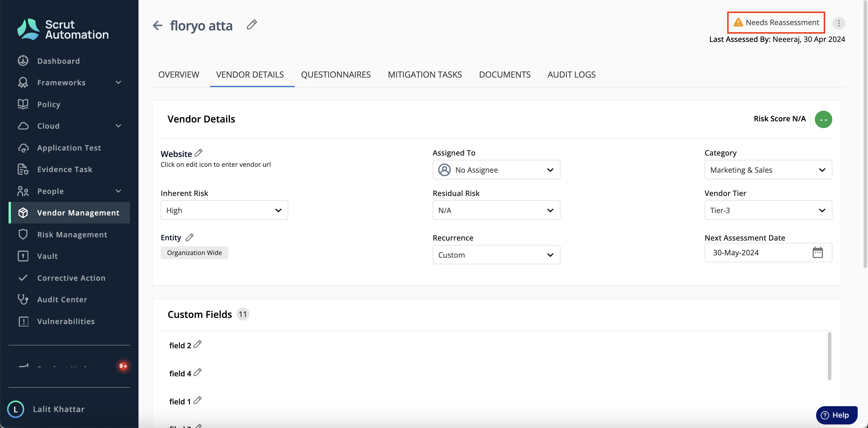Viewport: 868px width, 428px height.
Task: Click the Organization Wide entity tag
Action: 194,252
